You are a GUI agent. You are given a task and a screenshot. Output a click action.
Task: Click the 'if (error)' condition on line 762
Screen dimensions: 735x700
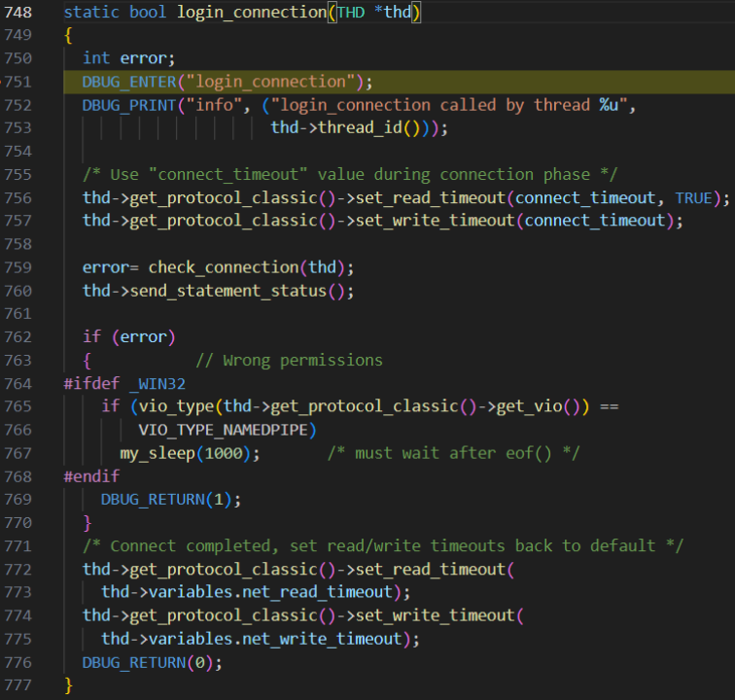click(x=129, y=337)
